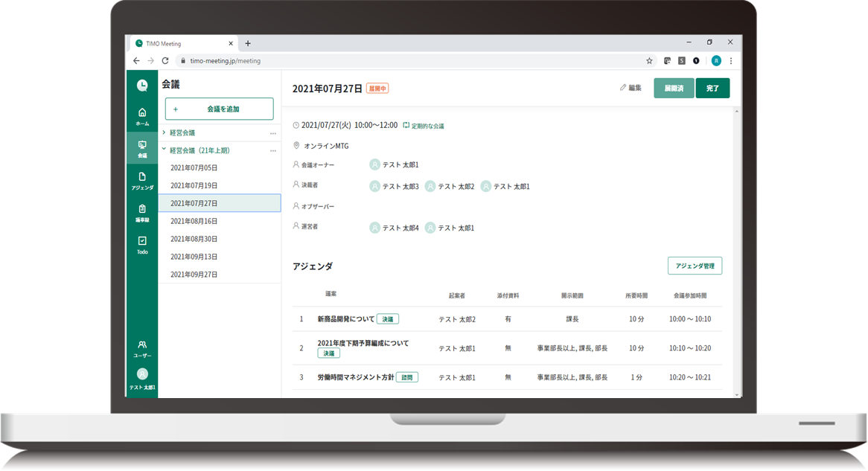868x471 pixels.
Task: Open アジェンダ管理 button
Action: [x=695, y=266]
